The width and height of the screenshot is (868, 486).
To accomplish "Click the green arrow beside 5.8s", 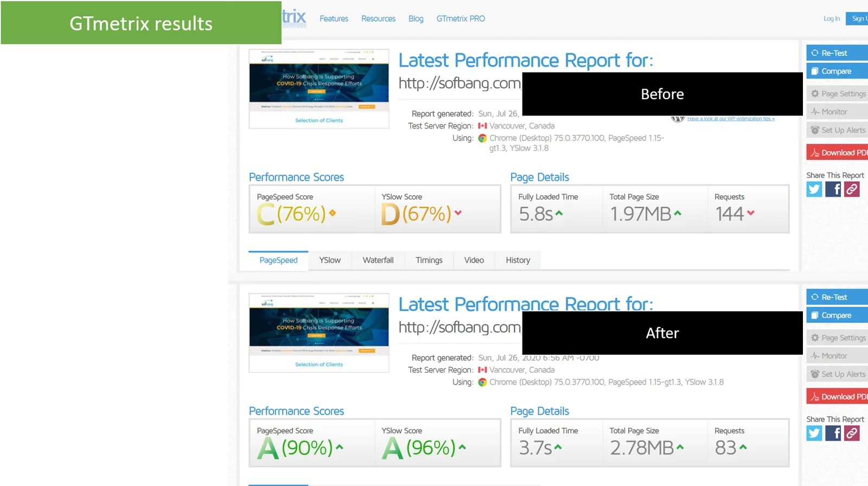I will tap(559, 213).
